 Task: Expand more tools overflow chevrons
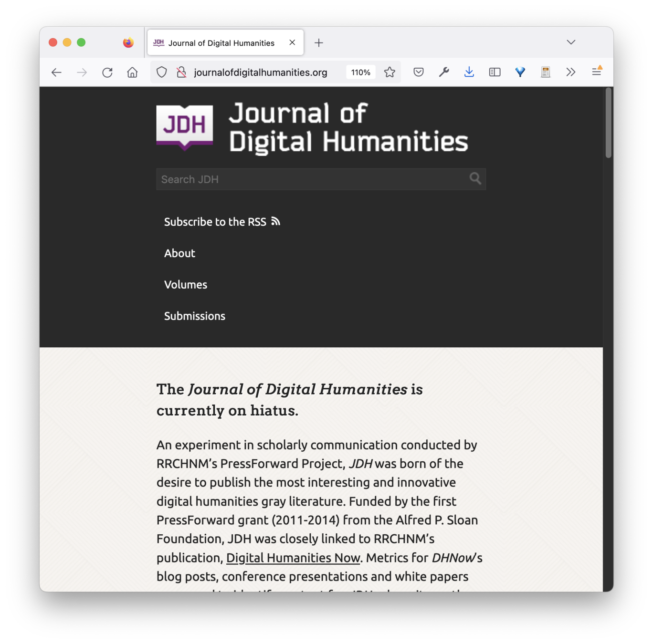pos(571,72)
